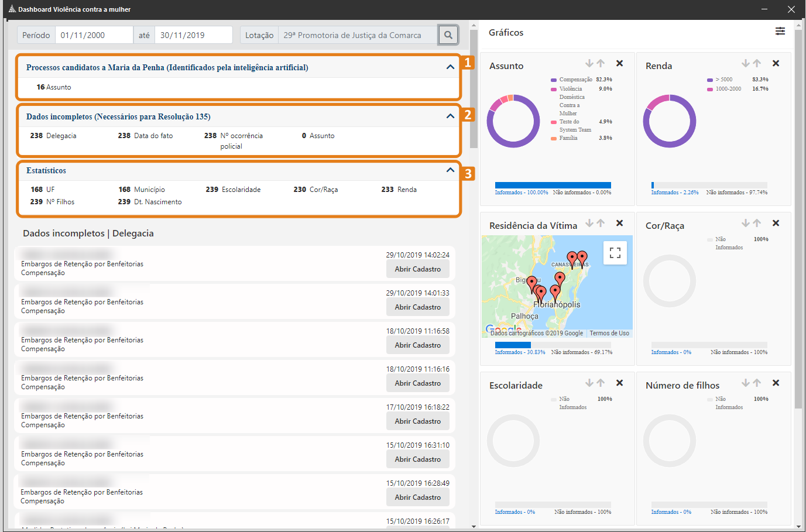Move Residência da Vítima chart down
Screen dimensions: 806x532
pos(589,223)
